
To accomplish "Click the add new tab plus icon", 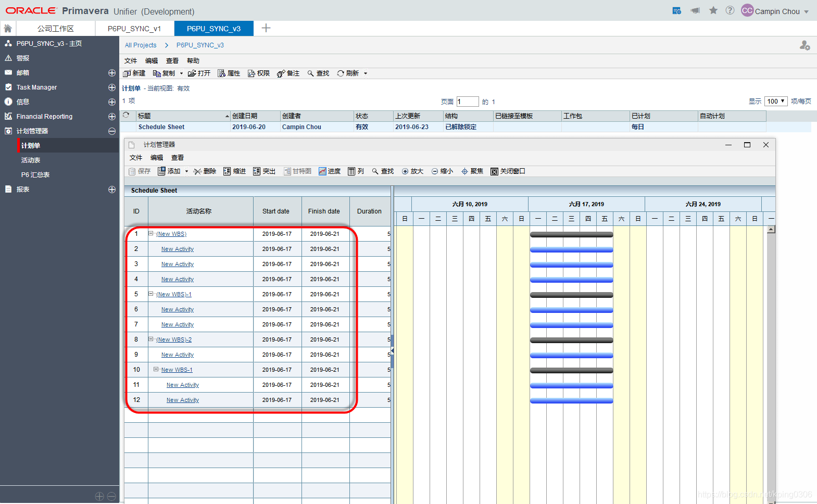I will tap(266, 28).
